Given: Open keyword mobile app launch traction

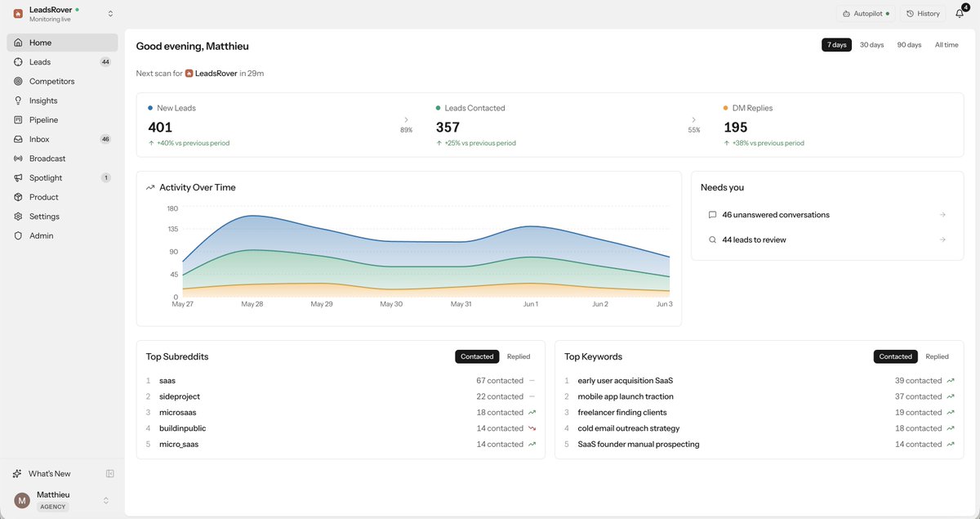Looking at the screenshot, I should click(759, 396).
